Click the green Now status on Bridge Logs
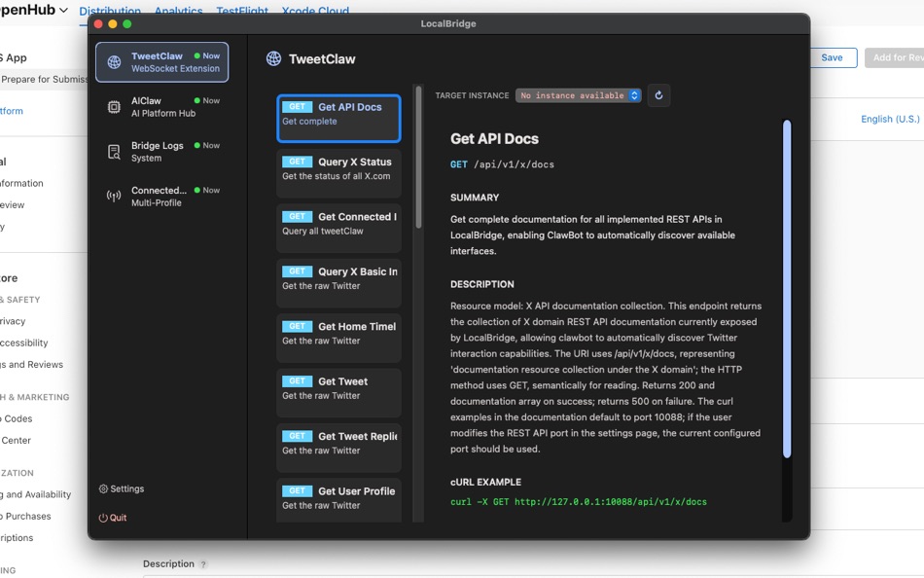This screenshot has width=924, height=578. click(207, 146)
